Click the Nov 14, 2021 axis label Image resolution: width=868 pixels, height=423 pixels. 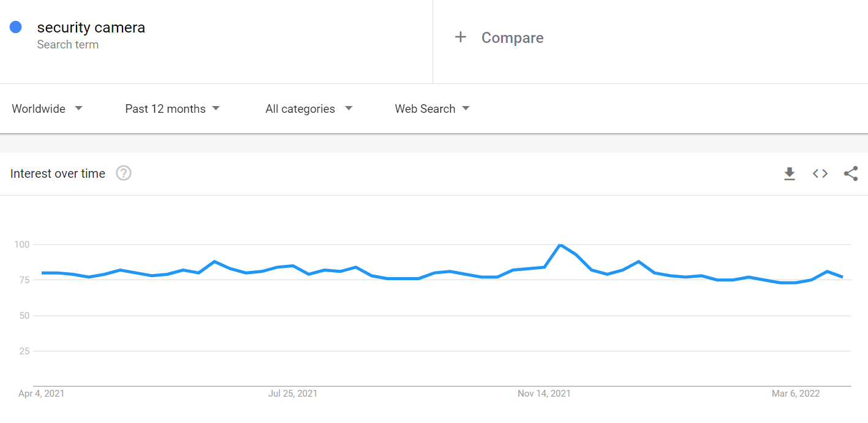coord(544,394)
